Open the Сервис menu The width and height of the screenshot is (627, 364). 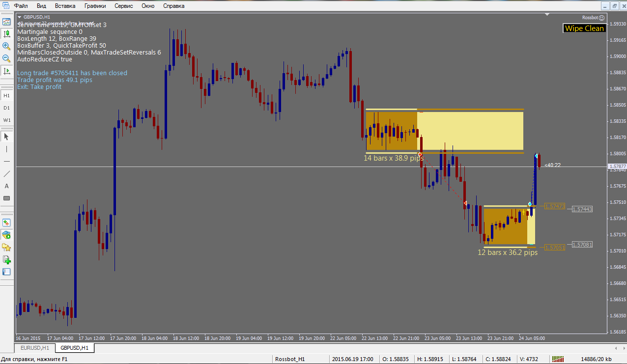click(x=125, y=6)
